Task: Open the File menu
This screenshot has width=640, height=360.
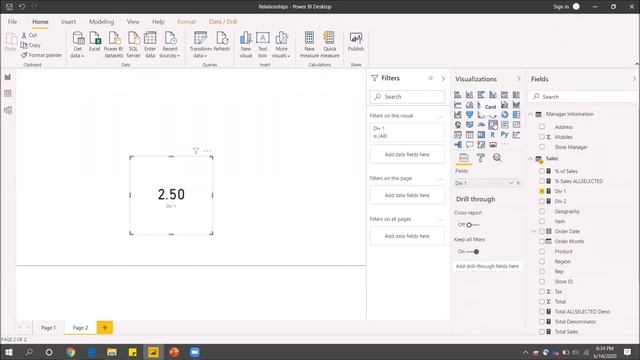Action: [x=12, y=22]
